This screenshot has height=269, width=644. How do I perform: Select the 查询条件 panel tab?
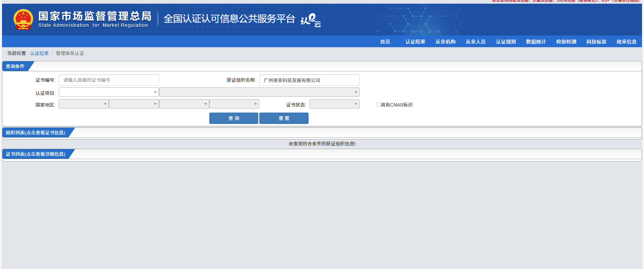(x=15, y=66)
